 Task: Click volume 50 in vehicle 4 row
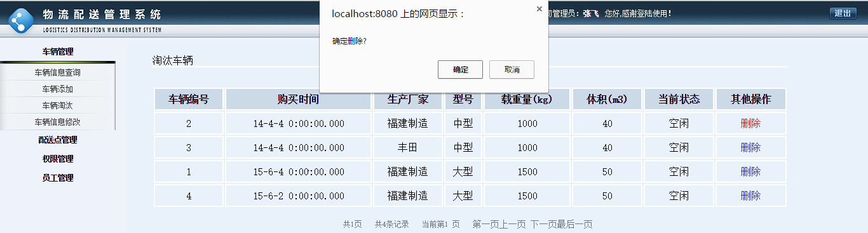607,196
